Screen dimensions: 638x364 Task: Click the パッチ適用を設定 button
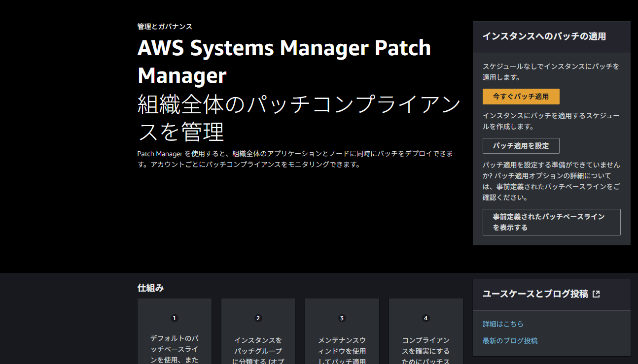pyautogui.click(x=521, y=146)
